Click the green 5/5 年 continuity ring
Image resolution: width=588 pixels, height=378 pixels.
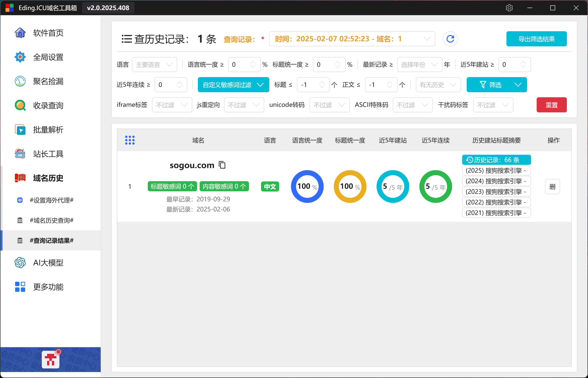click(436, 186)
